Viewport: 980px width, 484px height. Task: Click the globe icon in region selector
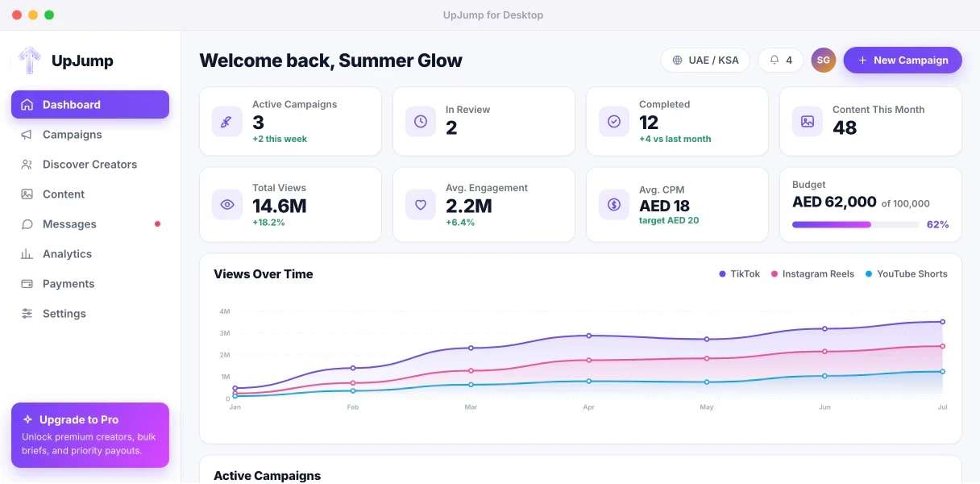tap(677, 60)
